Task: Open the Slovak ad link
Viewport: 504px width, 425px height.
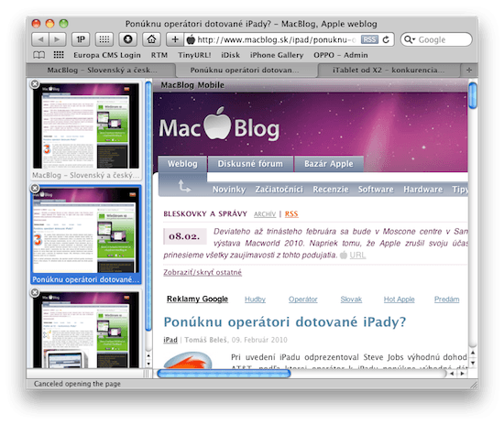Action: coord(351,300)
